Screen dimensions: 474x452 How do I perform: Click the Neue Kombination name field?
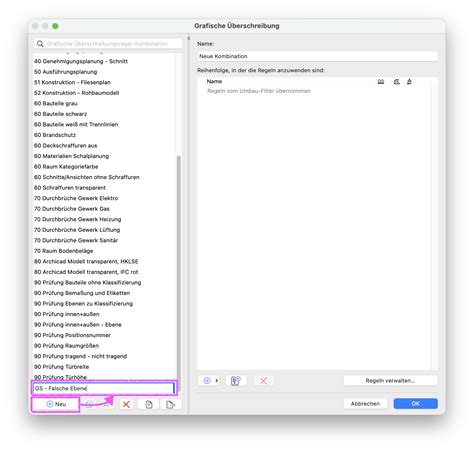point(317,56)
